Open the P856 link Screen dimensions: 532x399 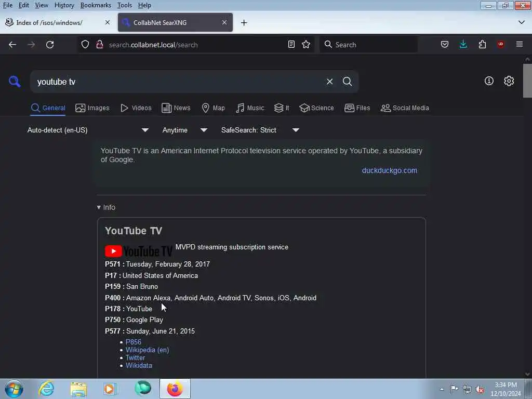click(x=134, y=342)
